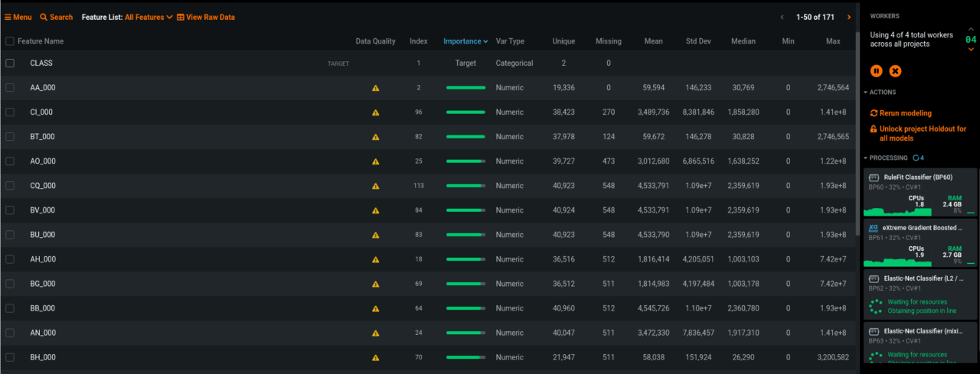Decrease worker count with down arrow
This screenshot has width=980, height=374.
(971, 49)
